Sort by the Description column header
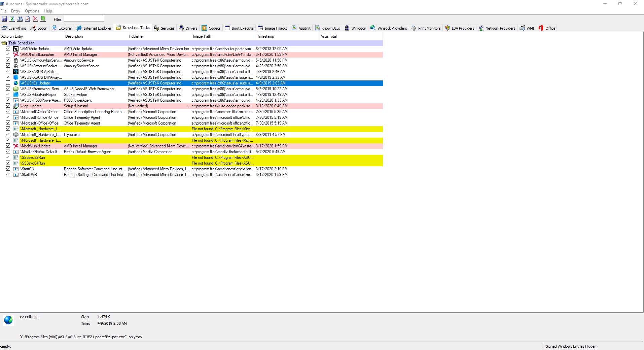This screenshot has height=350, width=644. point(95,36)
